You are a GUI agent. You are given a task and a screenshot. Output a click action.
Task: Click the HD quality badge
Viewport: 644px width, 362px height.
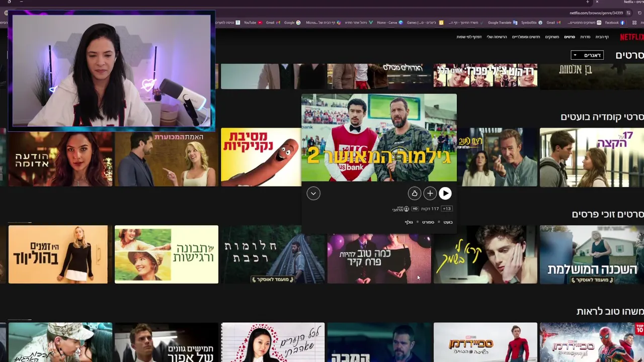pyautogui.click(x=415, y=209)
